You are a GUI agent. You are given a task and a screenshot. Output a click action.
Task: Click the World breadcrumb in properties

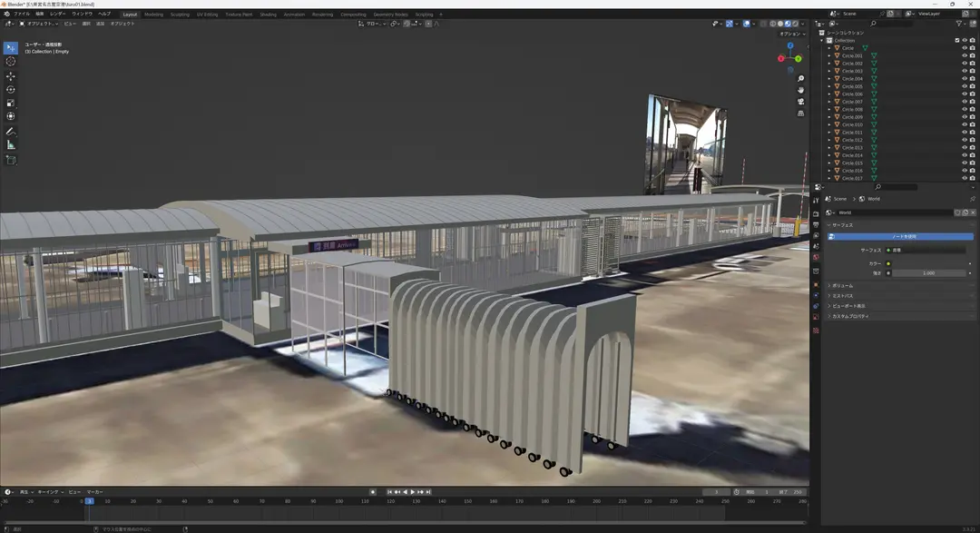(868, 199)
